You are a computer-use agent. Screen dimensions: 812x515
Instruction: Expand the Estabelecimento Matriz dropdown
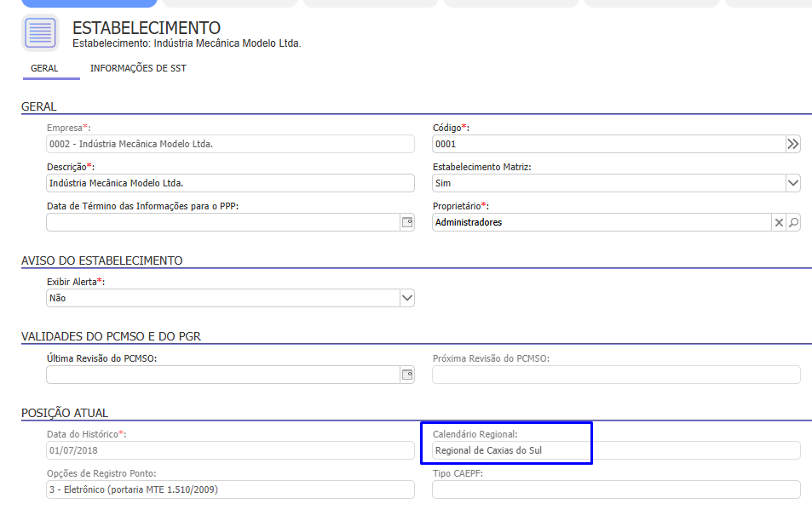point(792,183)
